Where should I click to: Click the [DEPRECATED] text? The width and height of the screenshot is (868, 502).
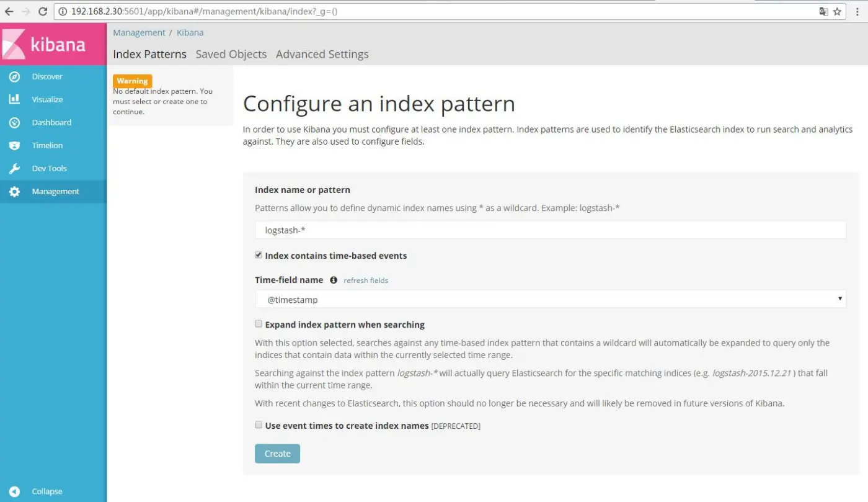coord(456,426)
